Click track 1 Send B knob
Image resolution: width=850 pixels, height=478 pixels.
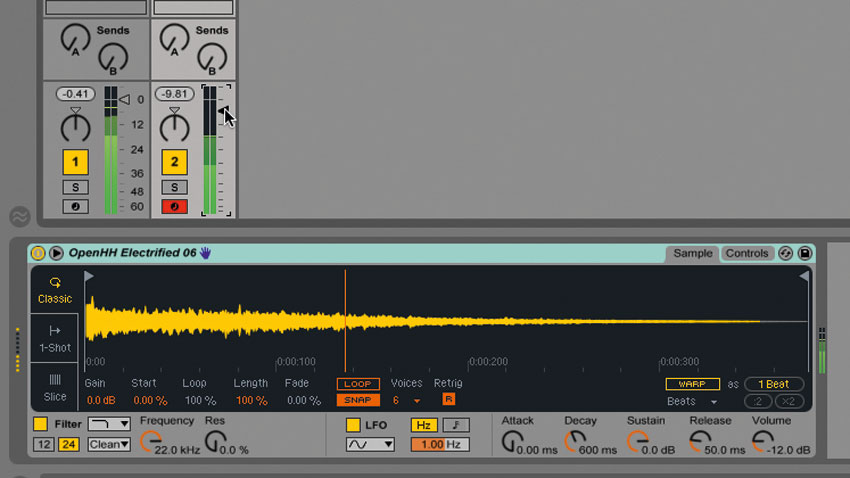point(113,59)
